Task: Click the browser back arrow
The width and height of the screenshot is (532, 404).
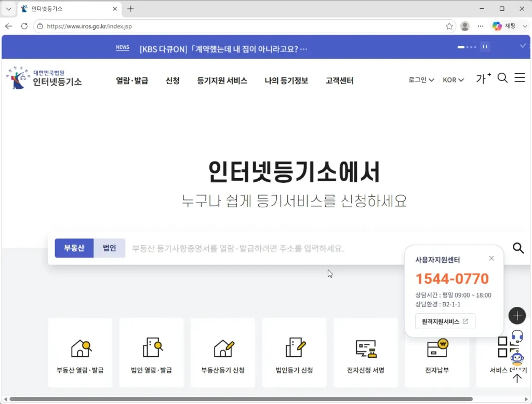Action: (x=9, y=26)
